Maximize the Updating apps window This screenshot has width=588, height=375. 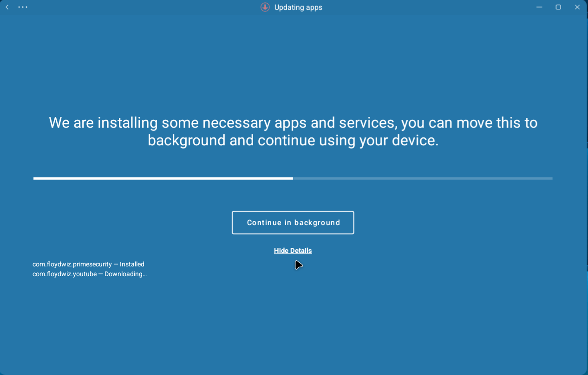558,7
